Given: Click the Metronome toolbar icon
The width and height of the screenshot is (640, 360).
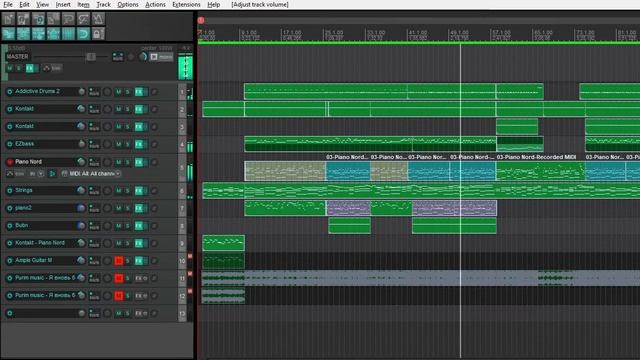Looking at the screenshot, I should pyautogui.click(x=98, y=19).
